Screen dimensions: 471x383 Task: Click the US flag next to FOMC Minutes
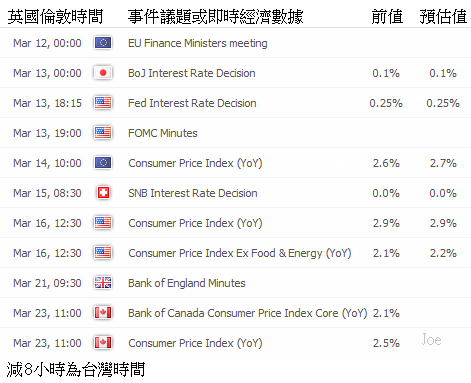[x=103, y=133]
